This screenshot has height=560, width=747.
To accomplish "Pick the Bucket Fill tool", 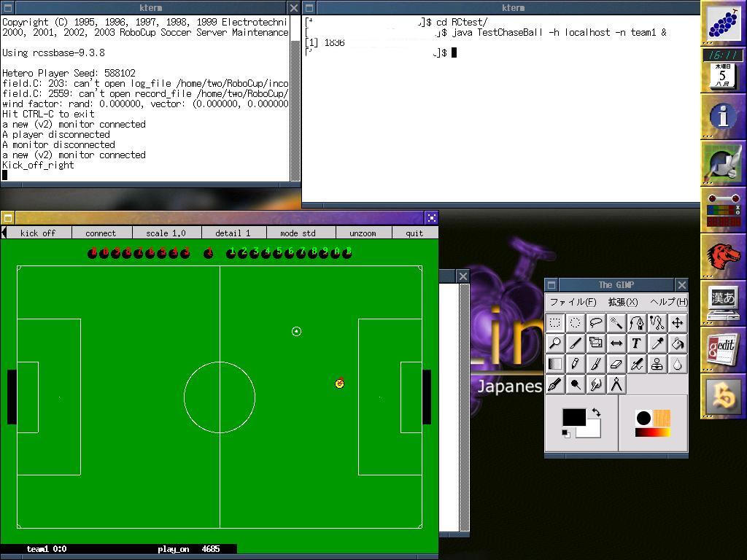I will pos(678,343).
